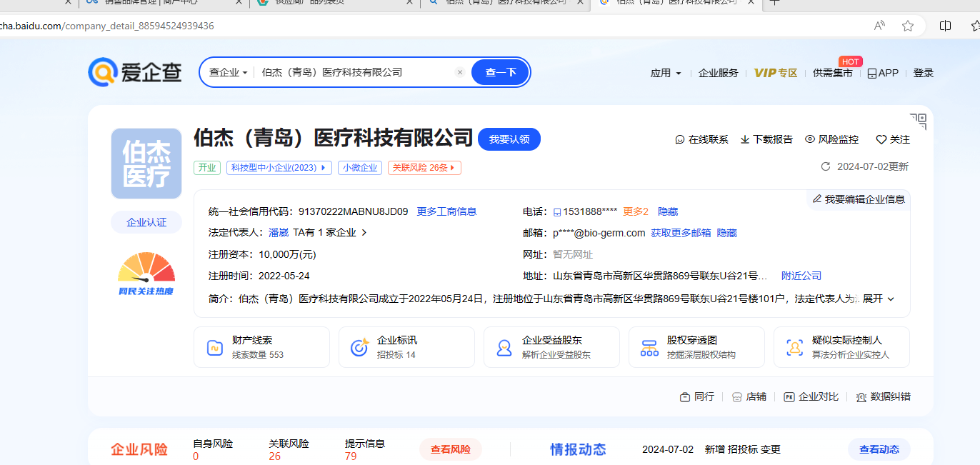Click the split screen browser icon
Screen dimensions: 980x465
click(945, 26)
